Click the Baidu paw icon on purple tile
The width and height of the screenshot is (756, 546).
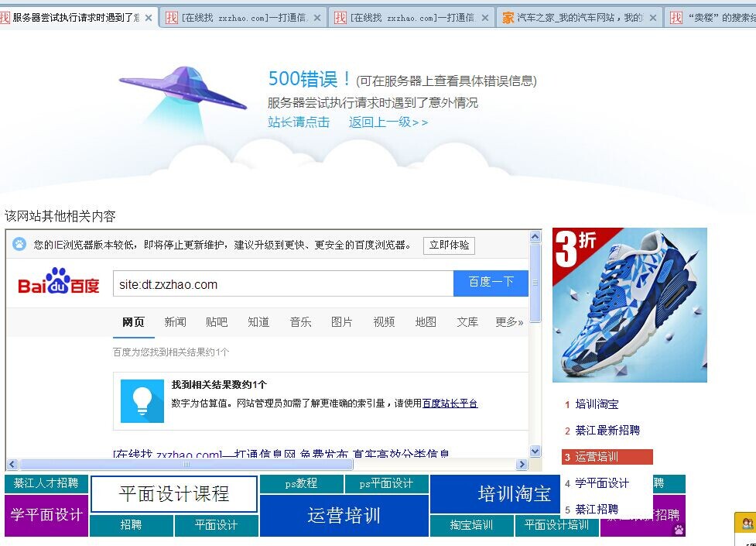coord(679,530)
